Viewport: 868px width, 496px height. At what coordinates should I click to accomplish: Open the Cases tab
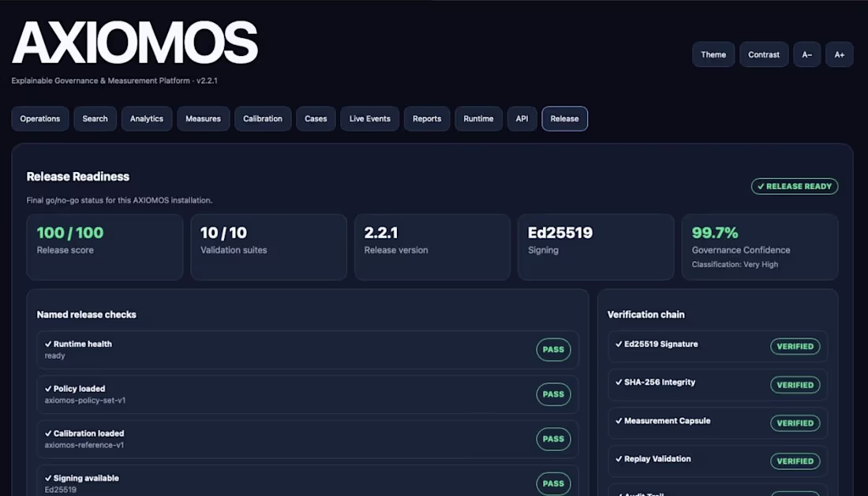tap(316, 119)
